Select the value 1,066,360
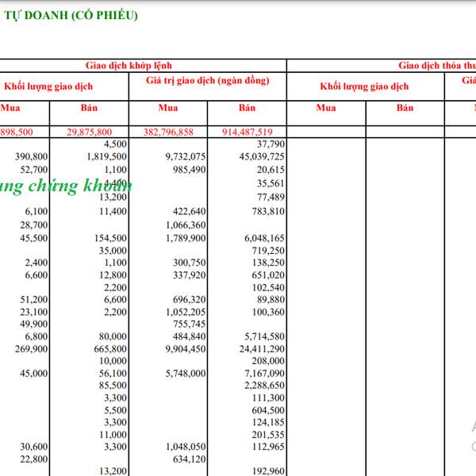Image resolution: width=476 pixels, height=476 pixels. pos(186,225)
